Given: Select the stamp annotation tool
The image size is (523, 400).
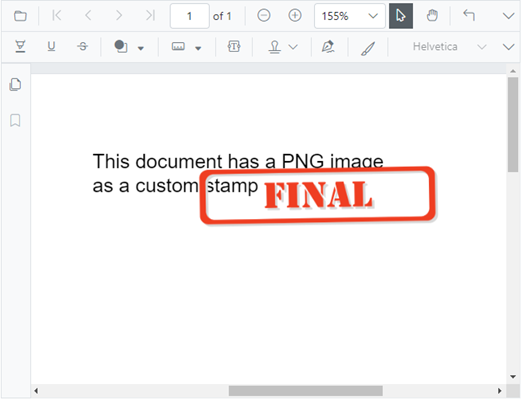Looking at the screenshot, I should click(x=275, y=47).
